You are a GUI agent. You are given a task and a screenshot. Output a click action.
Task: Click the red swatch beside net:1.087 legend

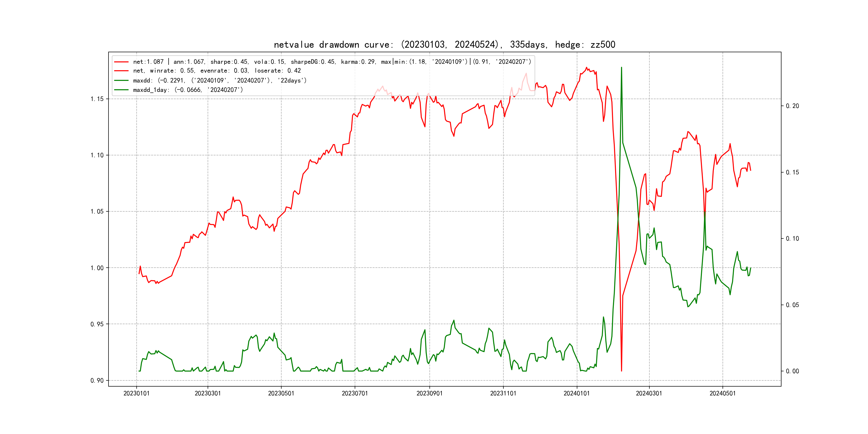[x=121, y=62]
